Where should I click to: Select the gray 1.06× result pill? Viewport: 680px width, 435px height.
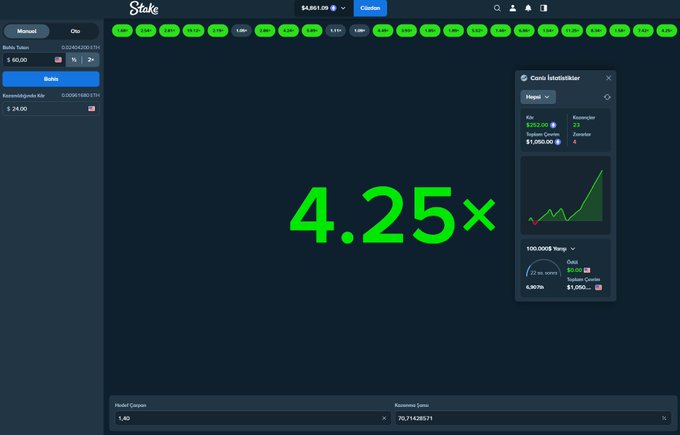[241, 31]
